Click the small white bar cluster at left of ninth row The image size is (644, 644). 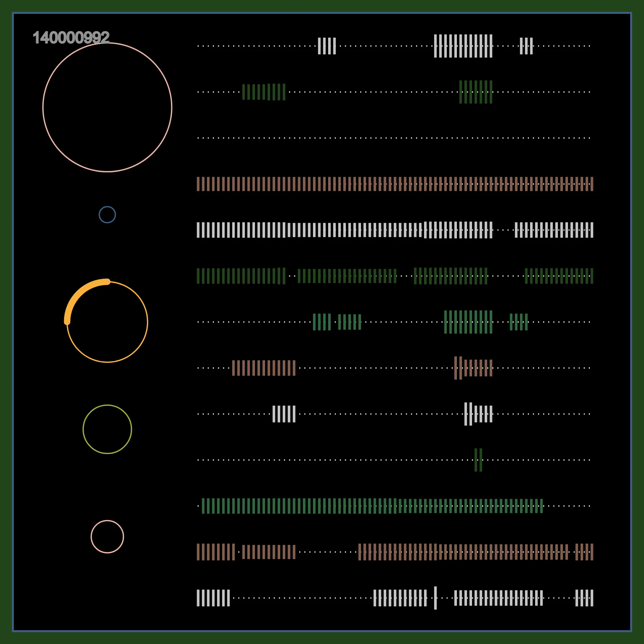tap(284, 414)
